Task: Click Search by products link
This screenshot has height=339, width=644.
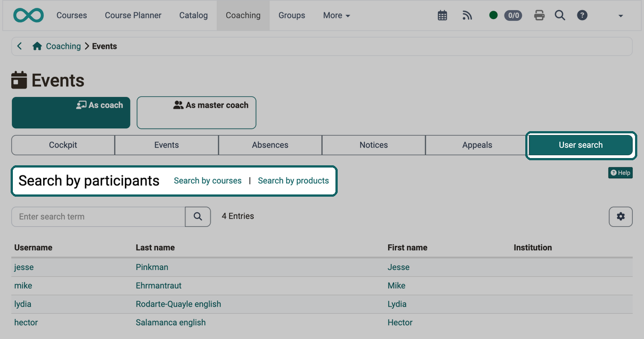Action: click(x=293, y=181)
